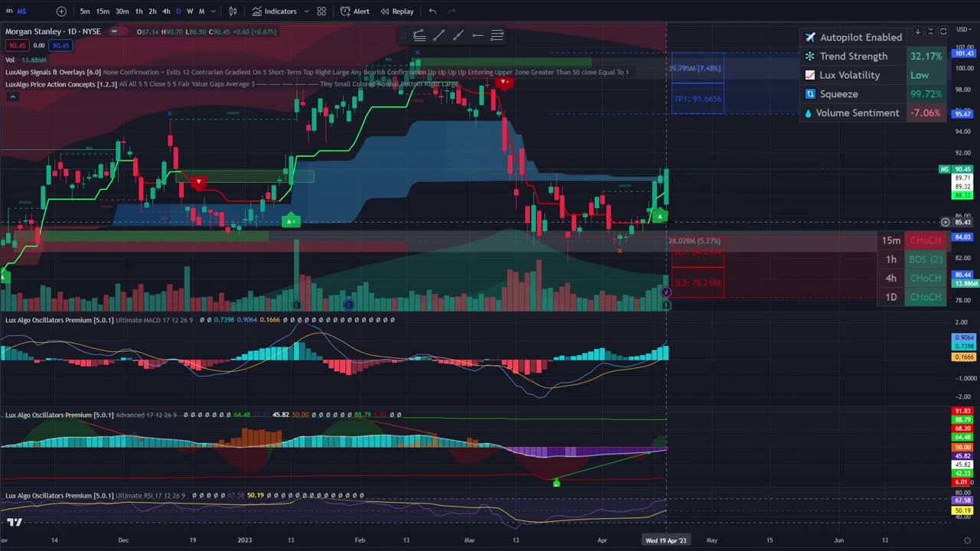Click the SL2: 78.2188 stop-loss label

(697, 283)
